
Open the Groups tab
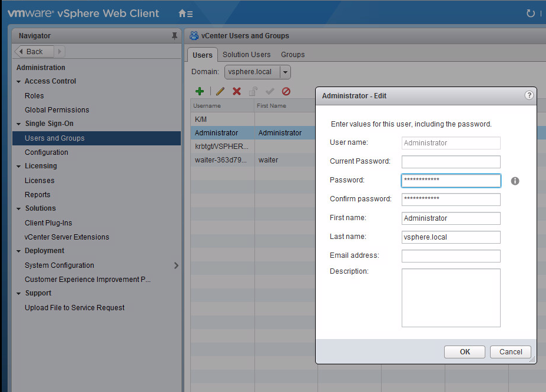pos(293,54)
